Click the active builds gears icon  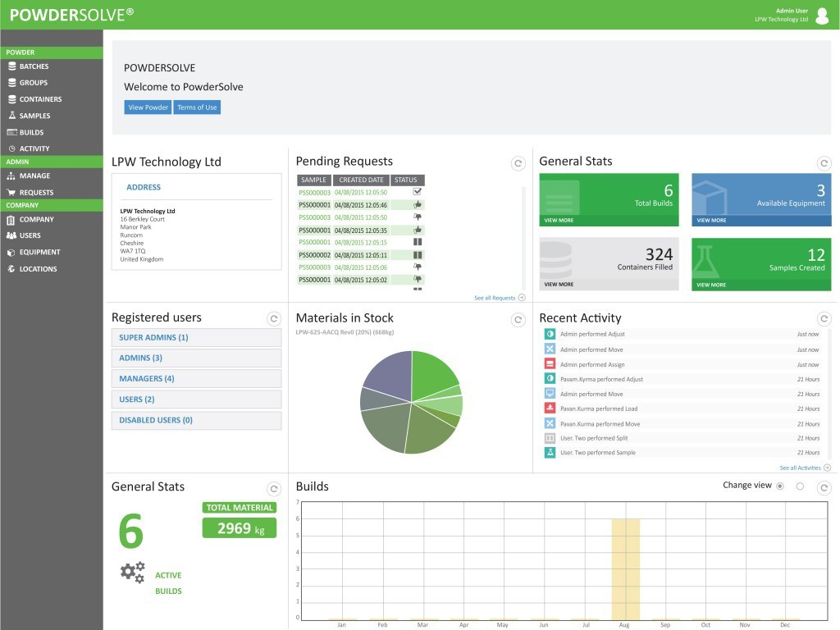pyautogui.click(x=132, y=572)
